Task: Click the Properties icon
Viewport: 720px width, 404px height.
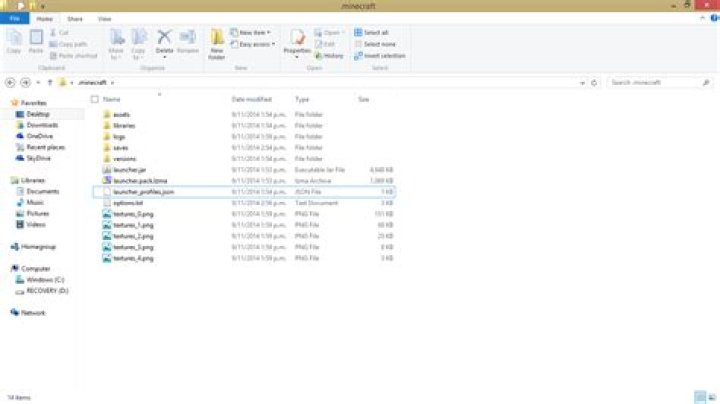Action: (x=297, y=37)
